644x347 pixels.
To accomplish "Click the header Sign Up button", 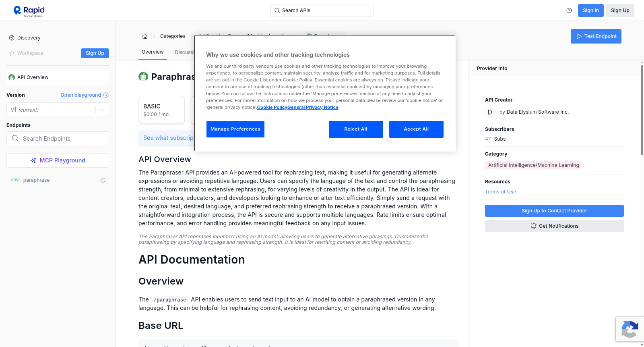I will coord(620,10).
